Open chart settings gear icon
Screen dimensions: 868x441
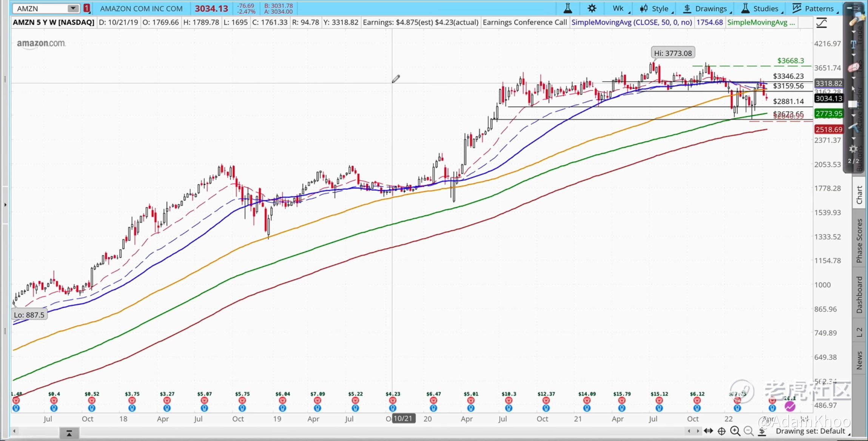(592, 8)
